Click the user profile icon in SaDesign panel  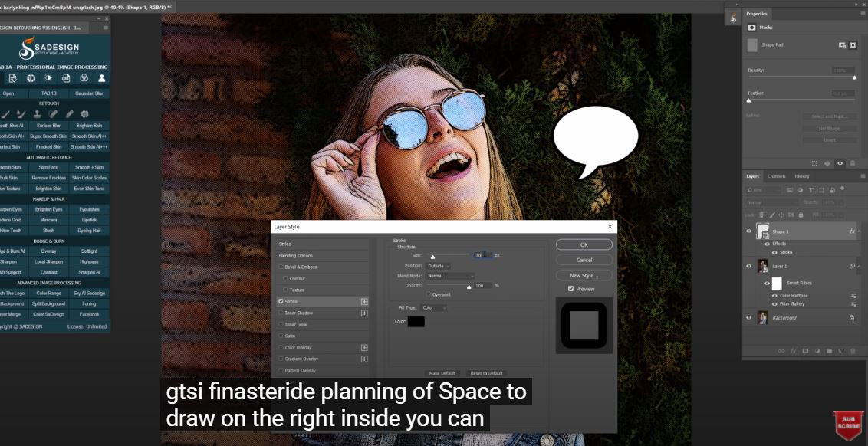coord(101,78)
